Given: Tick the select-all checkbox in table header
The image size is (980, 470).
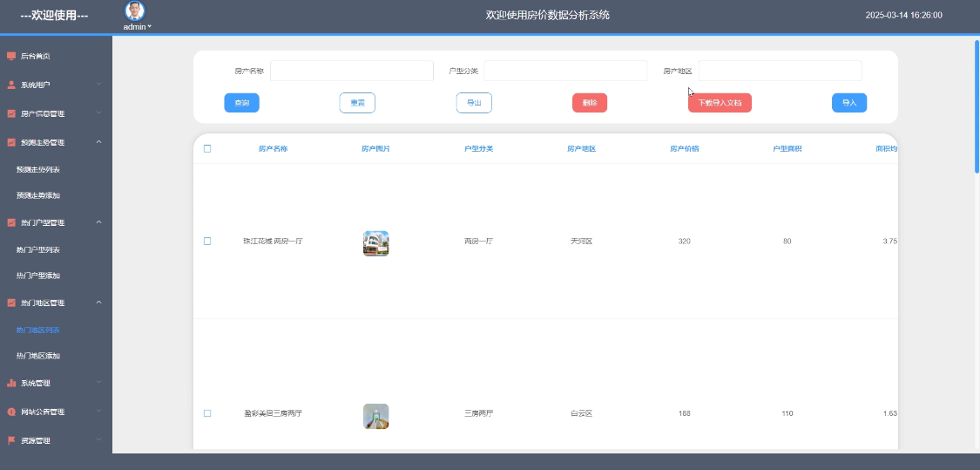Looking at the screenshot, I should click(207, 148).
